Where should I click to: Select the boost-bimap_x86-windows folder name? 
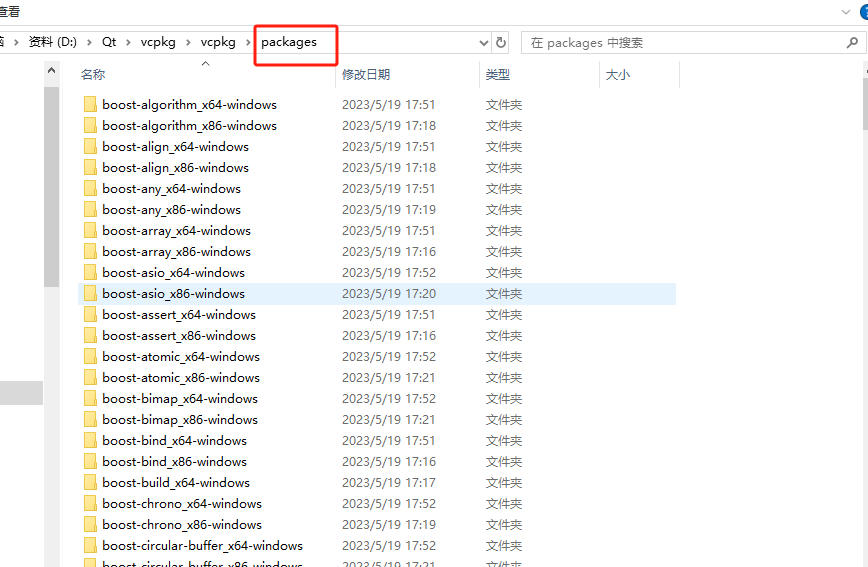click(x=180, y=420)
